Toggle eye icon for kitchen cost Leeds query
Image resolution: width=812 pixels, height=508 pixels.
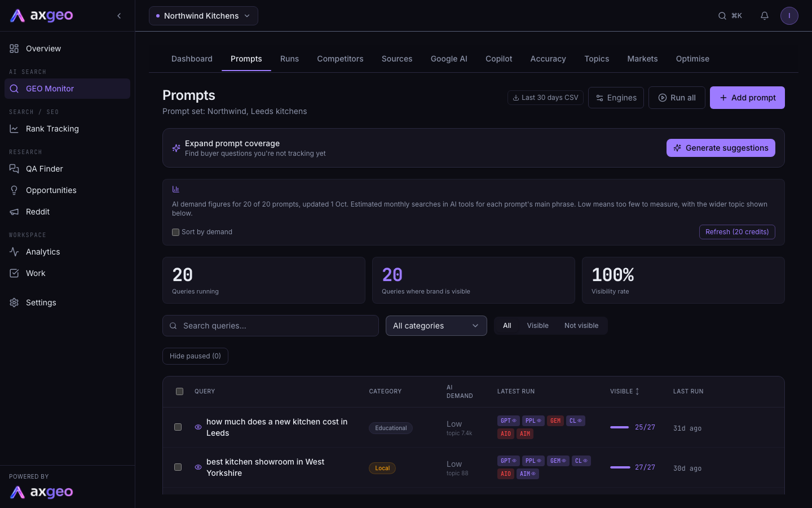pyautogui.click(x=198, y=427)
